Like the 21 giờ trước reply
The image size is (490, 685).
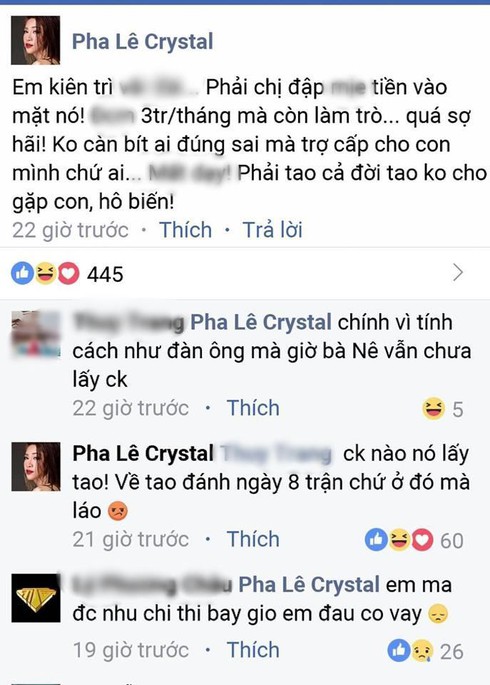(x=253, y=539)
